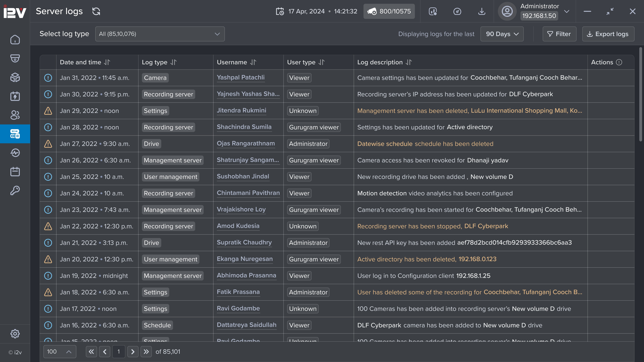Image resolution: width=644 pixels, height=362 pixels.
Task: Expand the 90 Days range dropdown
Action: pyautogui.click(x=502, y=34)
